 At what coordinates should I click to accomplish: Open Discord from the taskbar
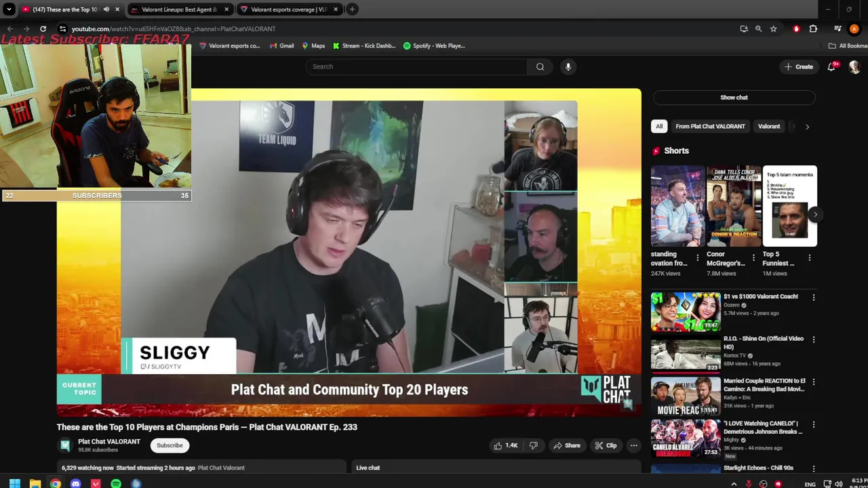tap(76, 484)
